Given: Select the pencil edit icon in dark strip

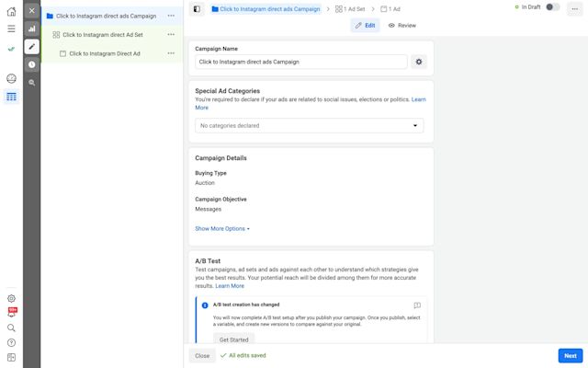Looking at the screenshot, I should (x=32, y=47).
